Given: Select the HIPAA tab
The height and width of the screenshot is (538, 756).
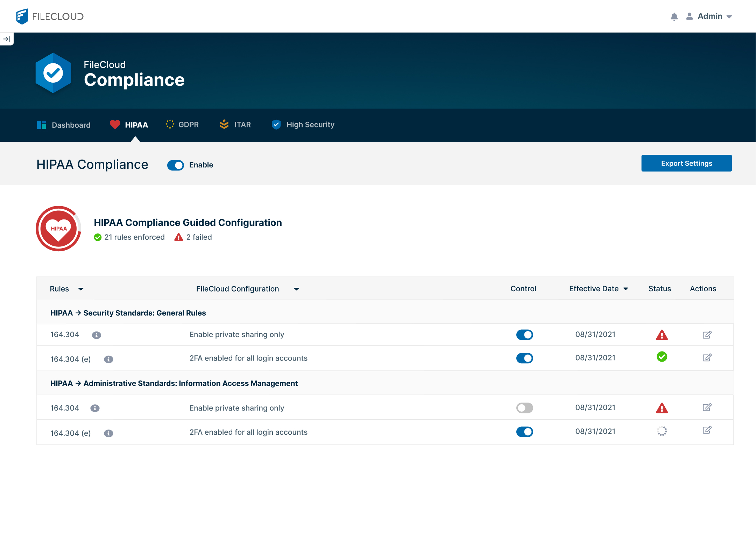Looking at the screenshot, I should (x=129, y=125).
